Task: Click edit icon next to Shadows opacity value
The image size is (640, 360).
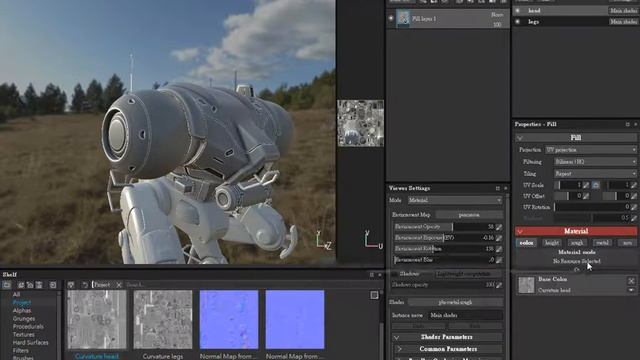Action: (499, 285)
